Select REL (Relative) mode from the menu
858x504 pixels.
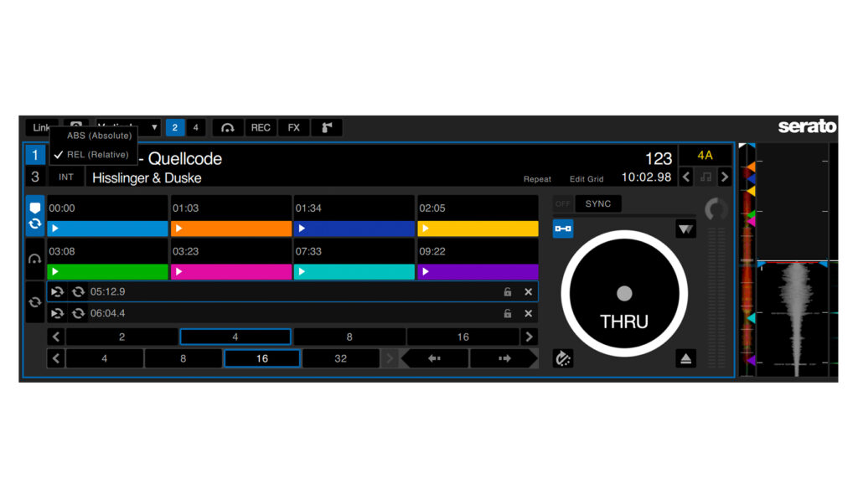97,155
